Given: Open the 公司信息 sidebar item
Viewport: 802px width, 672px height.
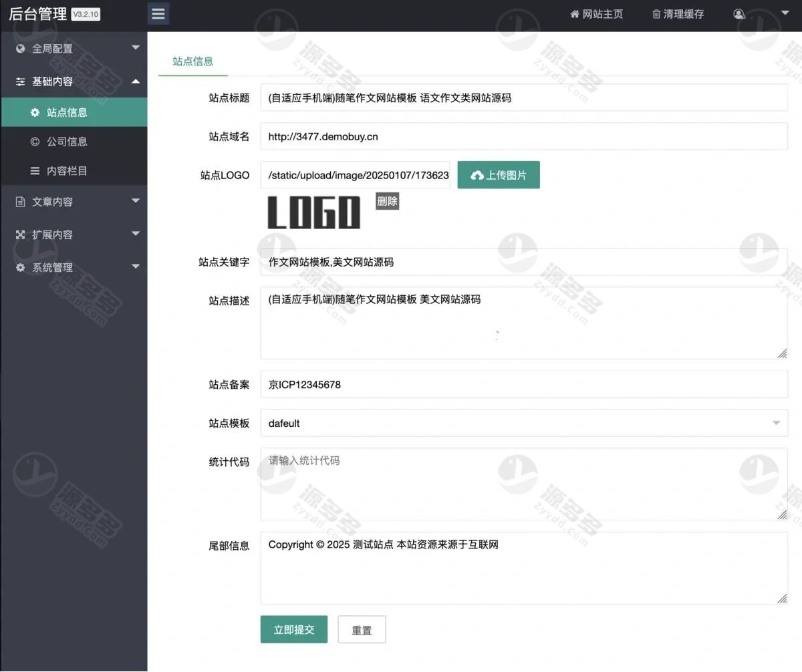Looking at the screenshot, I should click(74, 141).
